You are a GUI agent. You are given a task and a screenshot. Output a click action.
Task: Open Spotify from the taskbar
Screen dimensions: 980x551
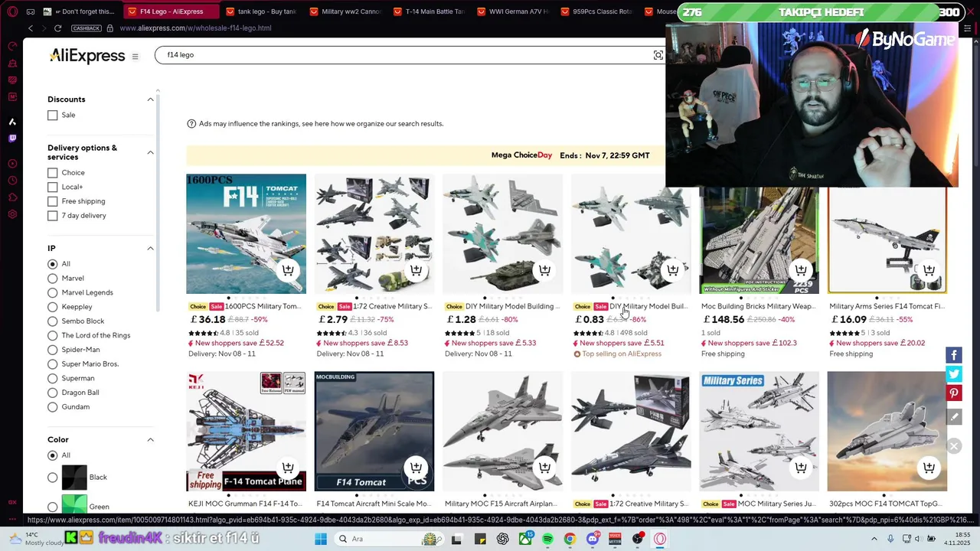[x=547, y=539]
